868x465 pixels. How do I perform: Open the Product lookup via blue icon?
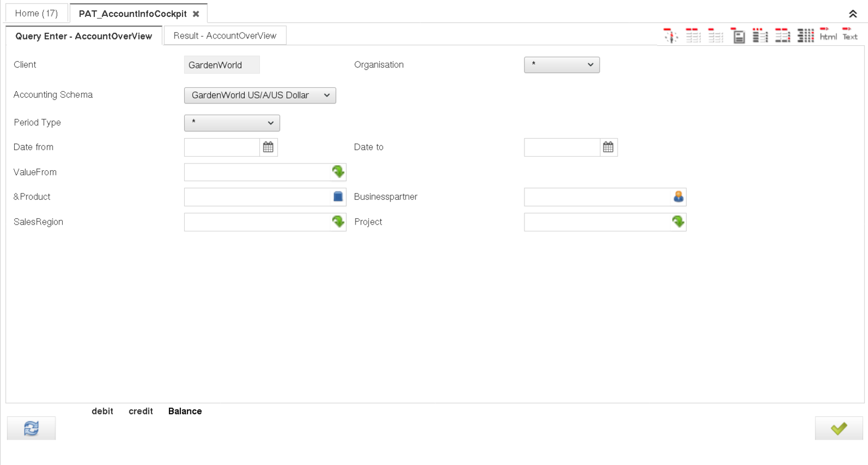[338, 197]
